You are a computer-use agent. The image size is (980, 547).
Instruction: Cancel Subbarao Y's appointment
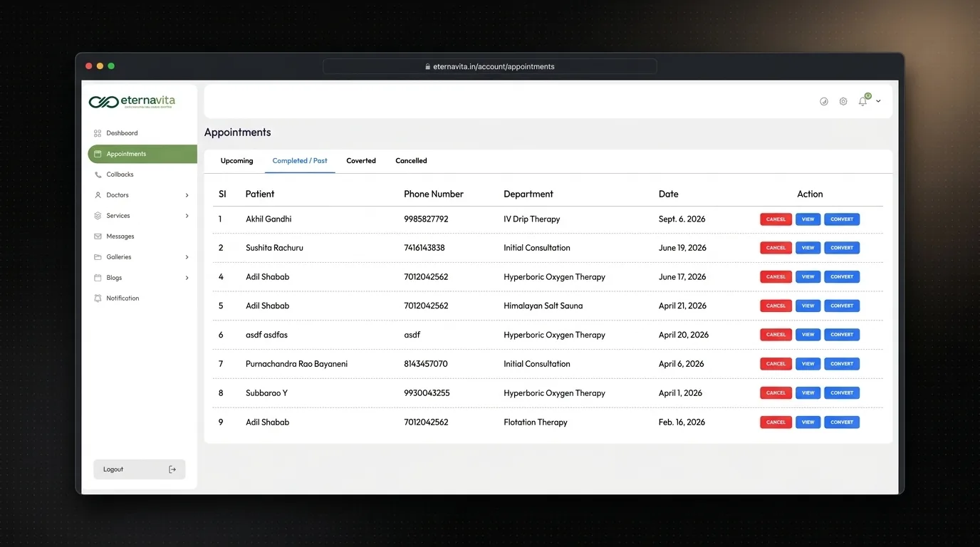coord(776,393)
